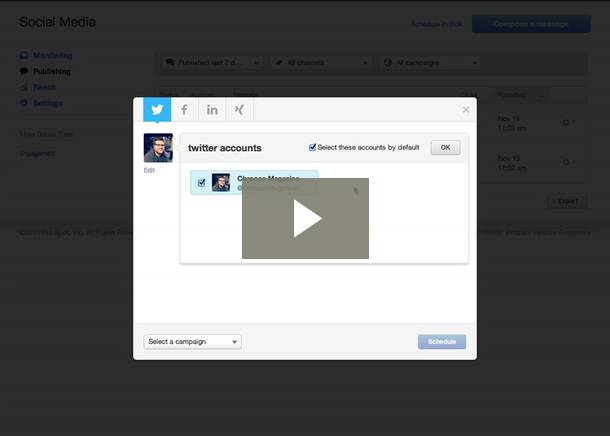Open the Published last 7 days filter

[212, 63]
